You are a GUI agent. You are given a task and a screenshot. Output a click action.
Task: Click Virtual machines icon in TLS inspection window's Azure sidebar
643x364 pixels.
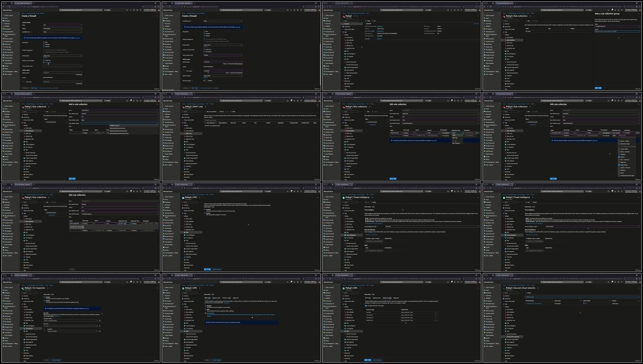tap(3, 330)
